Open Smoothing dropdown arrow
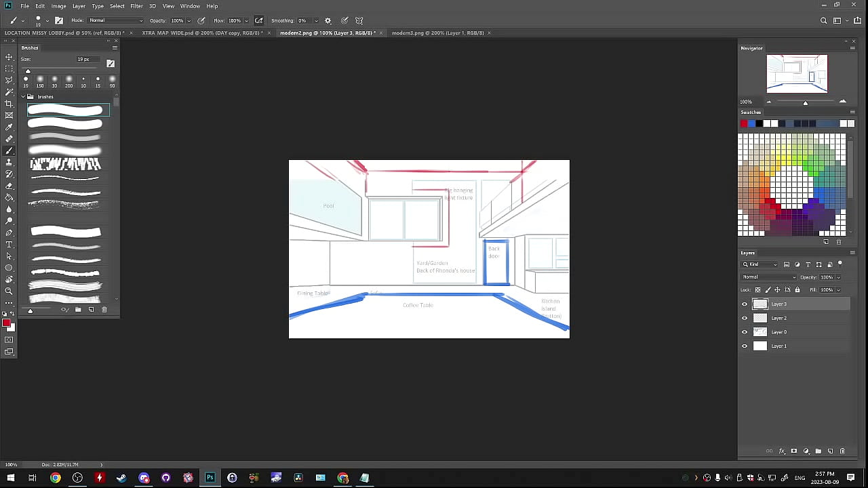868x488 pixels. click(x=316, y=20)
